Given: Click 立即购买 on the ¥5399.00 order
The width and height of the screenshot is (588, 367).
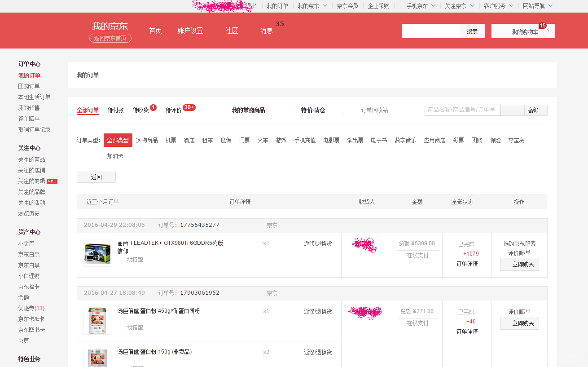Looking at the screenshot, I should click(x=519, y=264).
